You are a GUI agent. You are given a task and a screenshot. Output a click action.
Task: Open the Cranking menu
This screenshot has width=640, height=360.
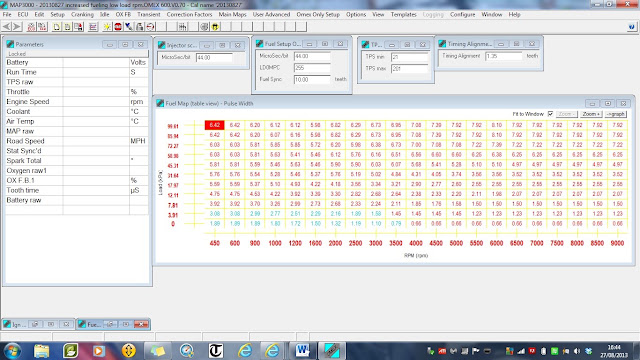click(82, 14)
